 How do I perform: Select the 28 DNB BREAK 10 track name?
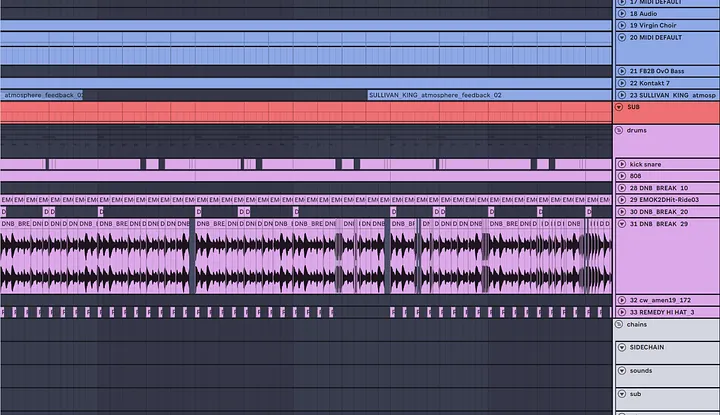point(659,188)
